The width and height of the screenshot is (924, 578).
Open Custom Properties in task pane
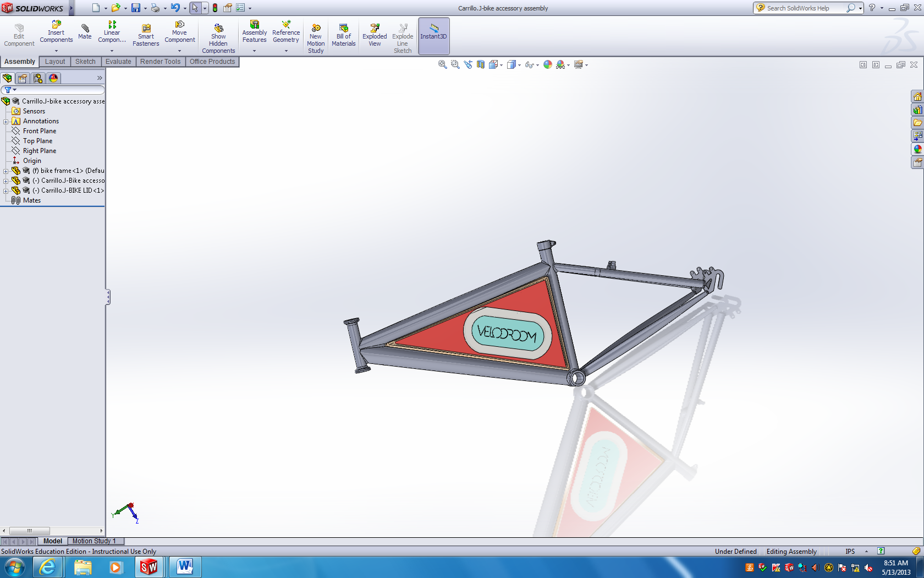(917, 162)
